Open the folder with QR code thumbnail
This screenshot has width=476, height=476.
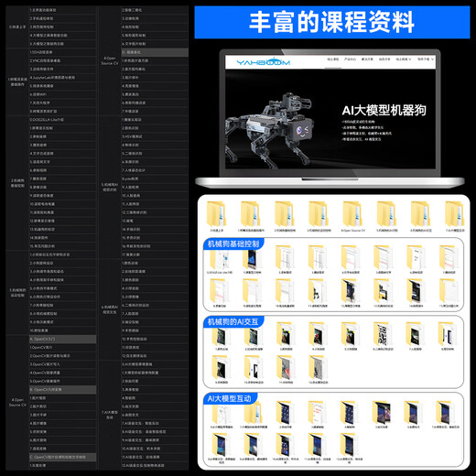click(x=383, y=334)
